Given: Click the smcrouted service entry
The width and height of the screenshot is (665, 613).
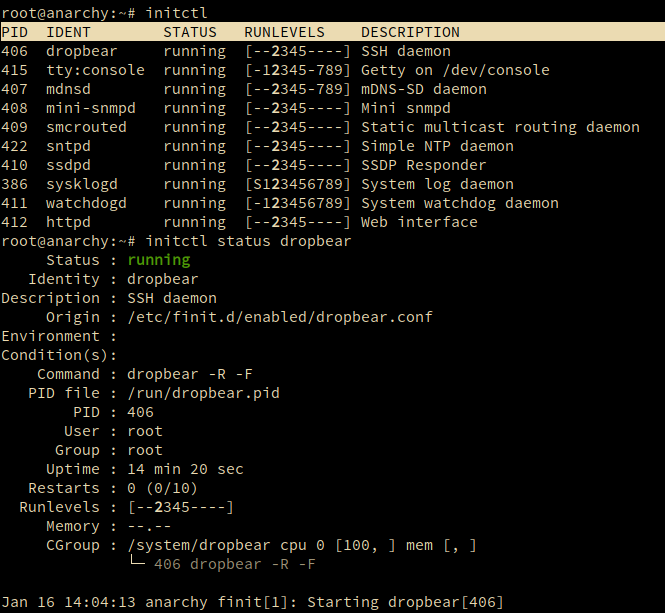Looking at the screenshot, I should [86, 127].
